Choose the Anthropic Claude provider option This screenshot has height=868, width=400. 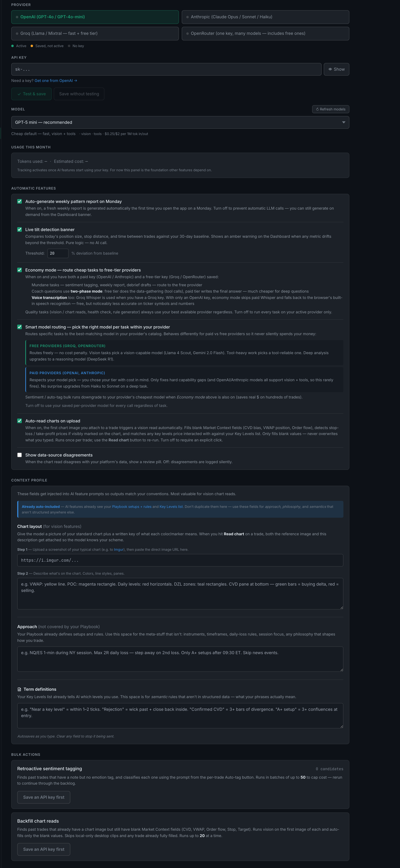tap(265, 17)
